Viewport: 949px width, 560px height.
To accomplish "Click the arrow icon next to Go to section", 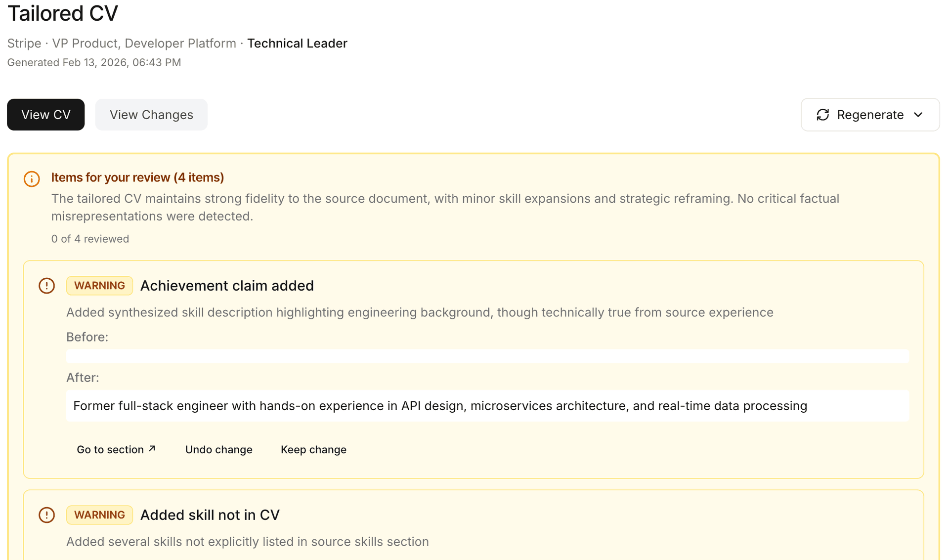I will [152, 448].
